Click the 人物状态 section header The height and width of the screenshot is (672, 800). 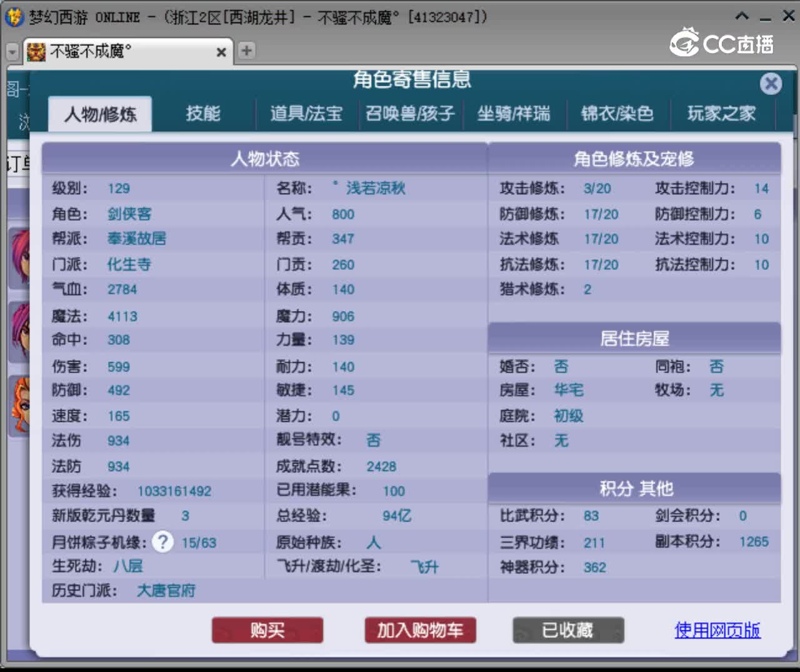click(265, 159)
